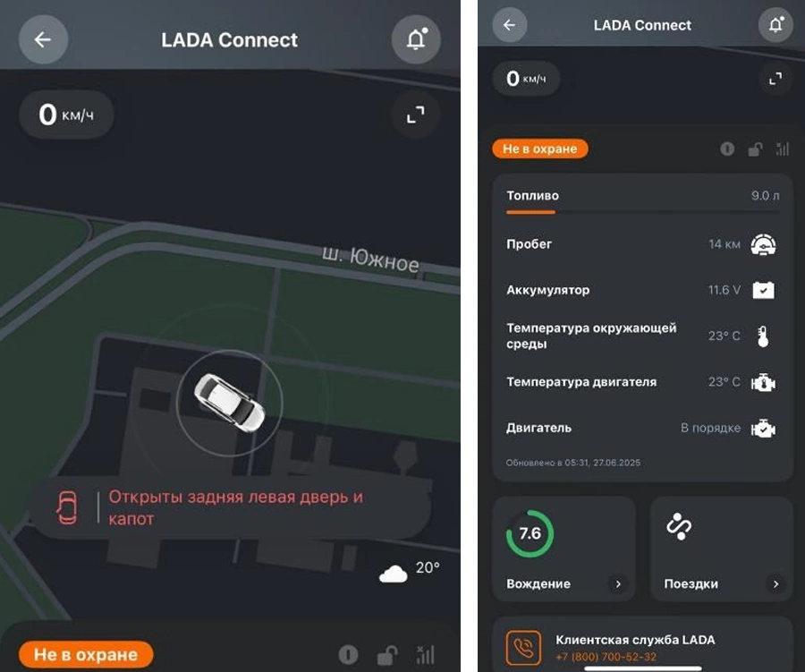The image size is (805, 672).
Task: Expand the map using right screen fullscreen icon
Action: [775, 79]
